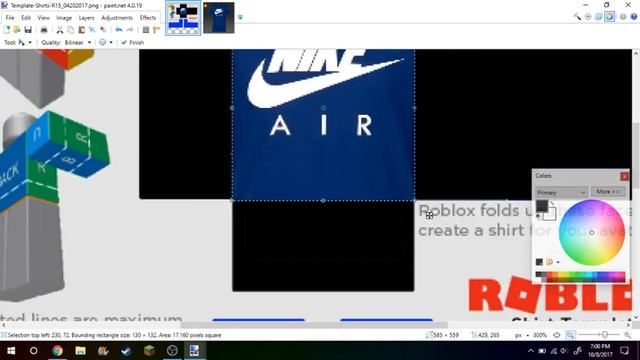Toggle the Layers window icon
Image resolution: width=640 pixels, height=360 pixels.
598,17
